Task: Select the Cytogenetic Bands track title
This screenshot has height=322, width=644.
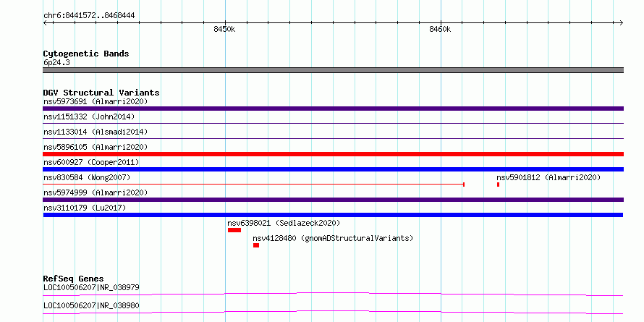Action: pos(86,54)
